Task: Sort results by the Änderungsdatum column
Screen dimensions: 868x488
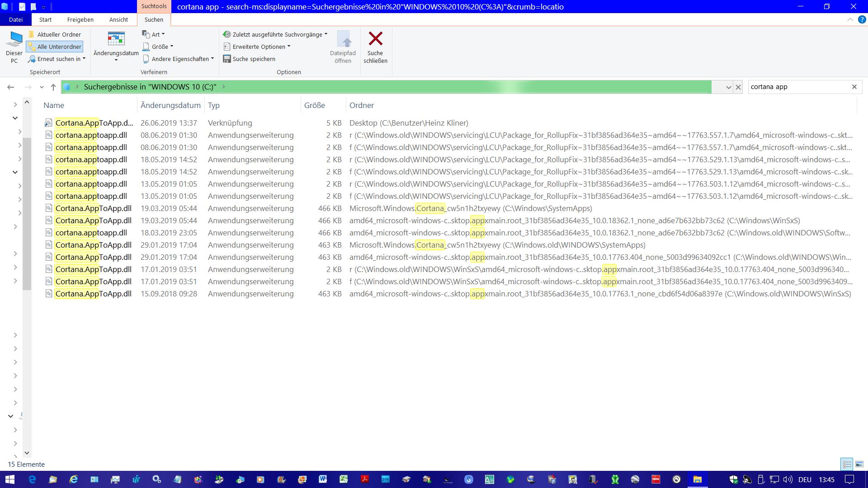Action: point(170,105)
